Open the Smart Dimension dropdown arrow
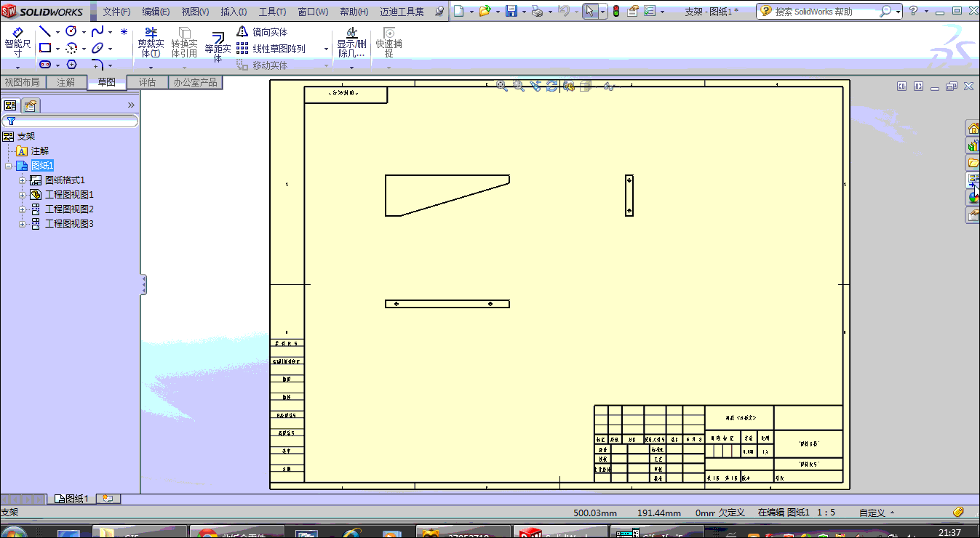Viewport: 980px width, 538px height. click(17, 67)
